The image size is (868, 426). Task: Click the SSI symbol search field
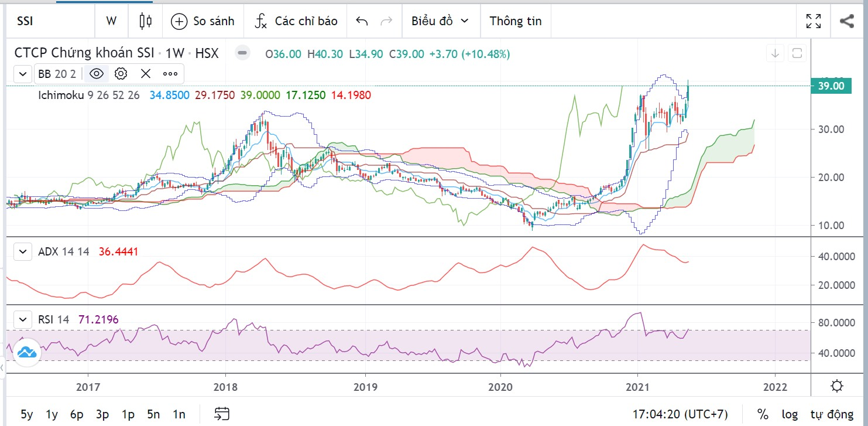point(51,21)
